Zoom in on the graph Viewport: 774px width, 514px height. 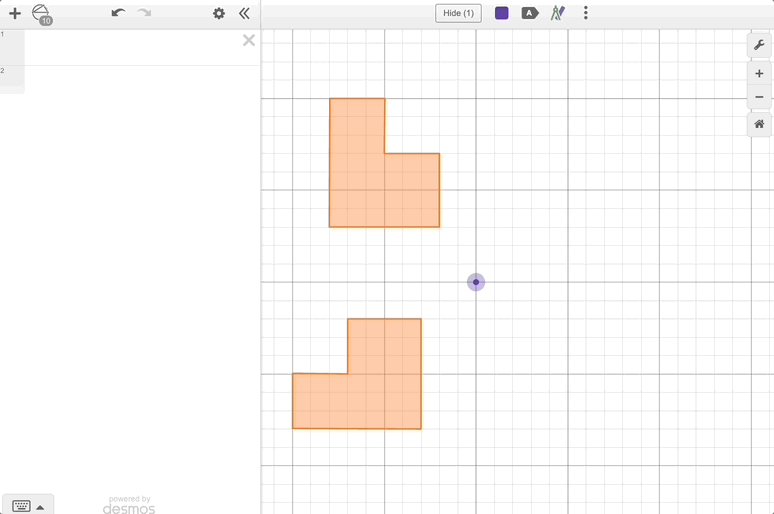(x=759, y=73)
